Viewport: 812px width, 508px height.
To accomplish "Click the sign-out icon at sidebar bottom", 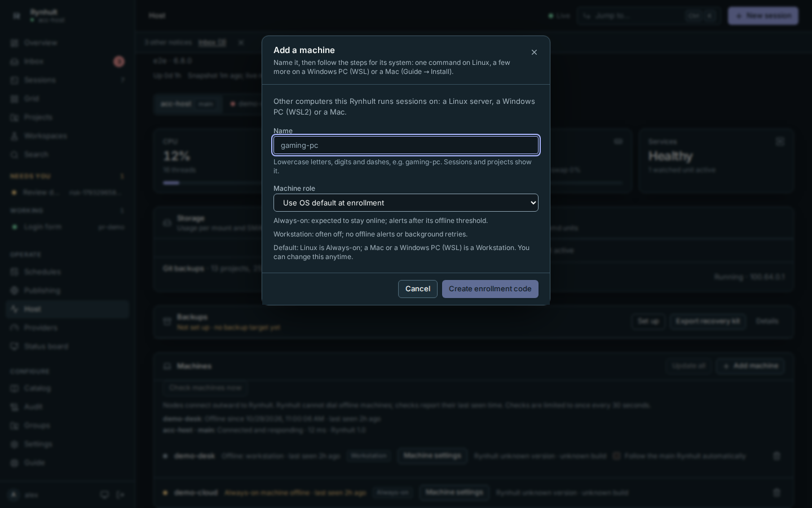I will click(121, 495).
